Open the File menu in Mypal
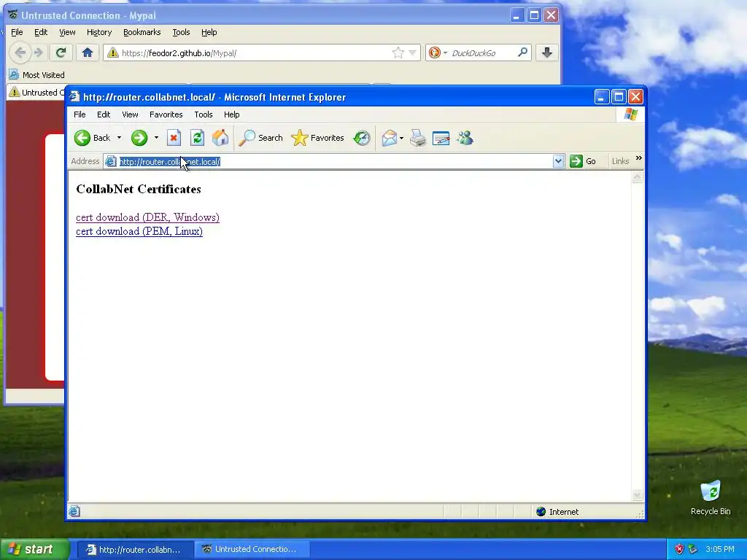747x560 pixels. (x=17, y=32)
